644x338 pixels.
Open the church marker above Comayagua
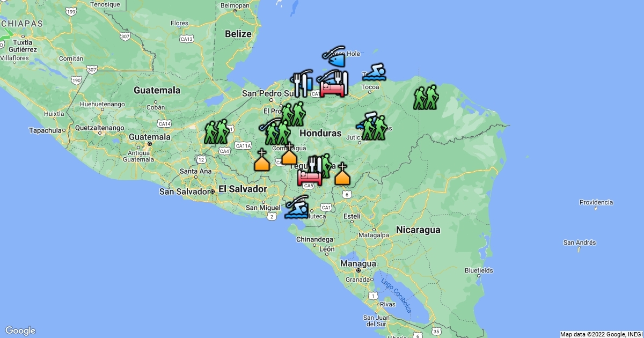point(289,154)
